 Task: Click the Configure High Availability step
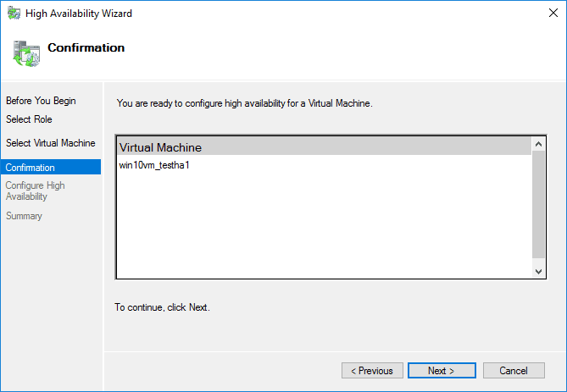(35, 190)
